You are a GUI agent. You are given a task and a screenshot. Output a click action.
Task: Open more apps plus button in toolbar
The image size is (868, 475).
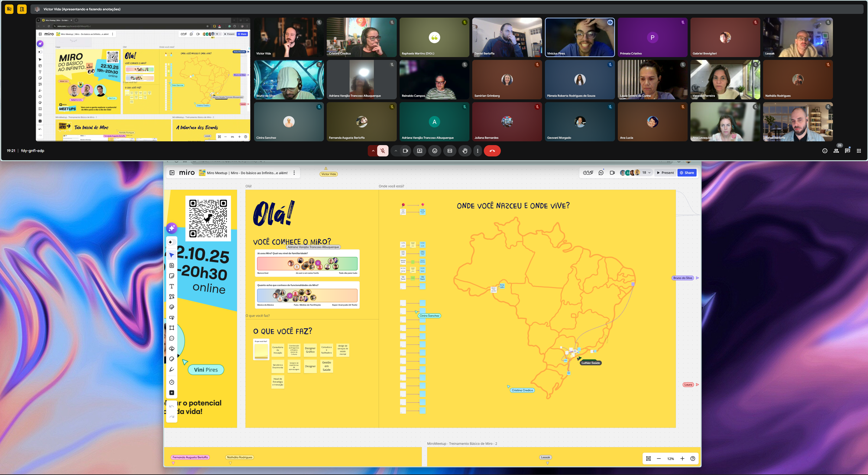[171, 393]
